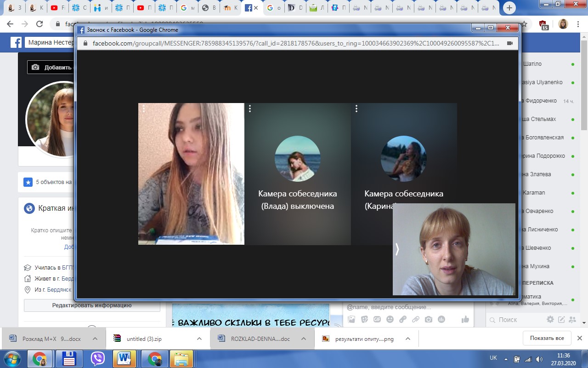Open chat with Мухина in contacts list
588x368 pixels.
533,266
